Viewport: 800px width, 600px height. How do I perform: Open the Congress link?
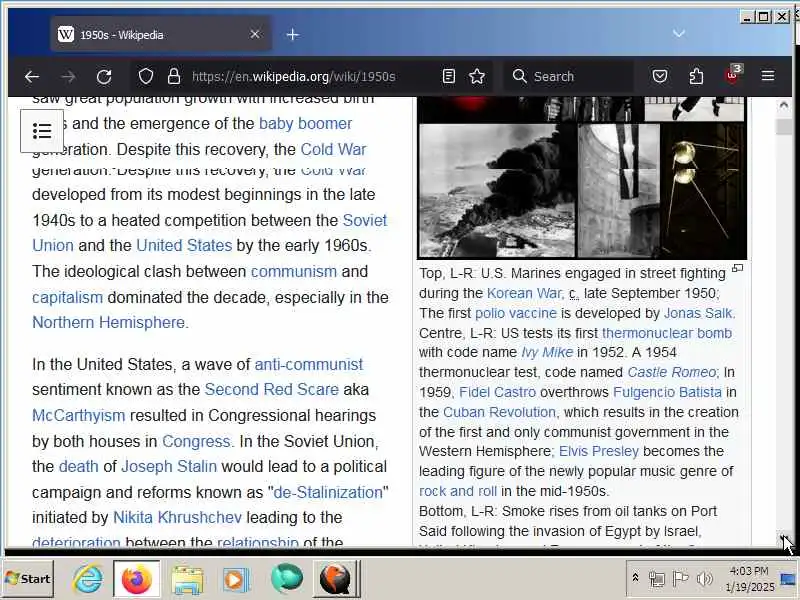click(x=196, y=441)
